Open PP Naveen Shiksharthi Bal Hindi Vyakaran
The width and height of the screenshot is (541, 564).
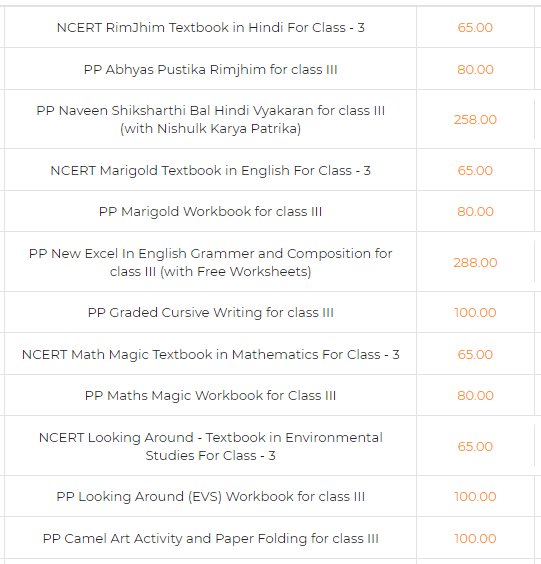(211, 119)
